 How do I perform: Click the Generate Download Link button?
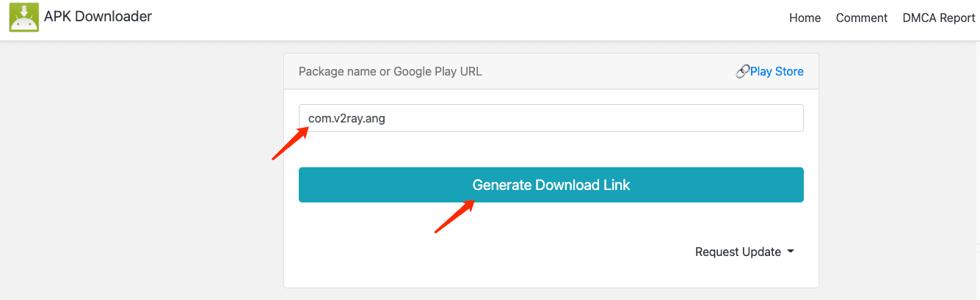pyautogui.click(x=551, y=185)
